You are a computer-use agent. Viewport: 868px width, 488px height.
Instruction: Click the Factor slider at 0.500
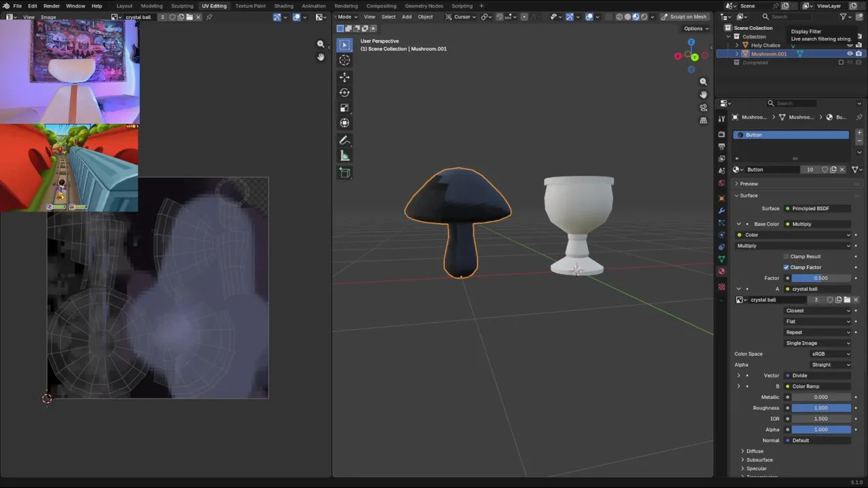(x=821, y=278)
